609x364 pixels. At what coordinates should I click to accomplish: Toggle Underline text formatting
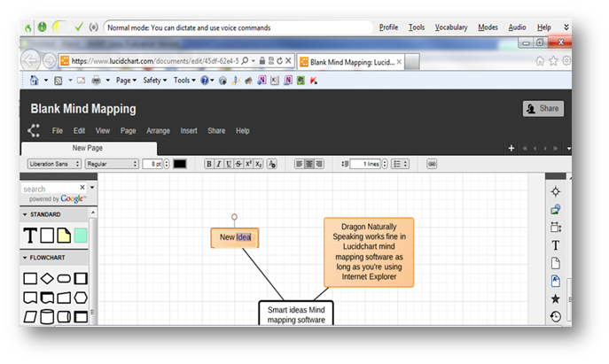pos(229,164)
